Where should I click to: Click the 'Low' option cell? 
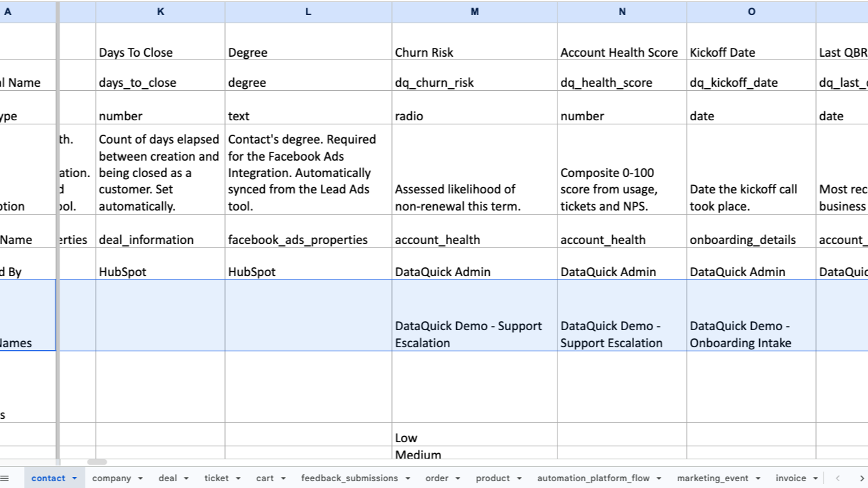[475, 435]
